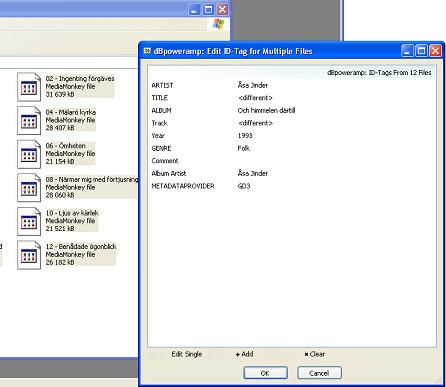Screen dimensions: 446x387
Task: Click the file icon for 04 - Mälarö kyrka
Action: tap(29, 121)
